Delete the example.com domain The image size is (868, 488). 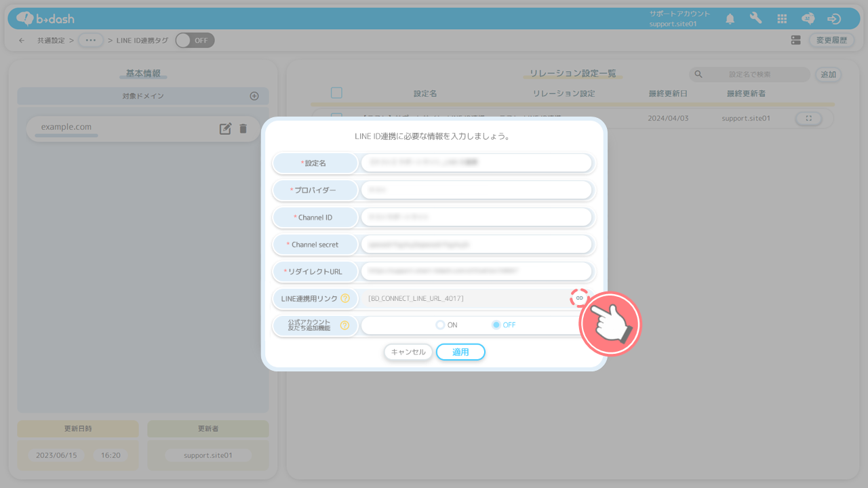(243, 128)
